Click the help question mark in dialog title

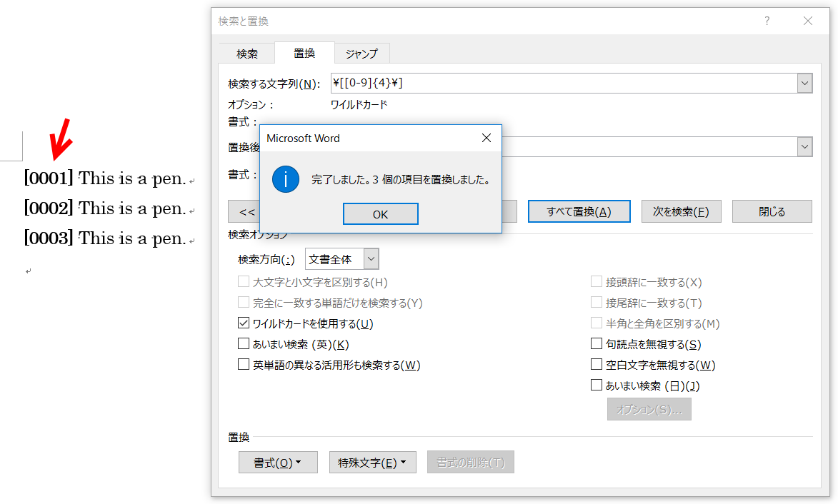coord(767,21)
